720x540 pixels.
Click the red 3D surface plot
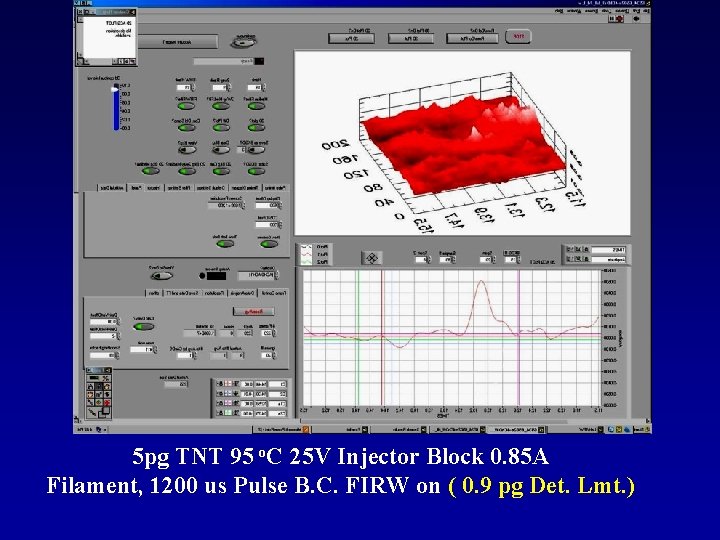click(464, 147)
